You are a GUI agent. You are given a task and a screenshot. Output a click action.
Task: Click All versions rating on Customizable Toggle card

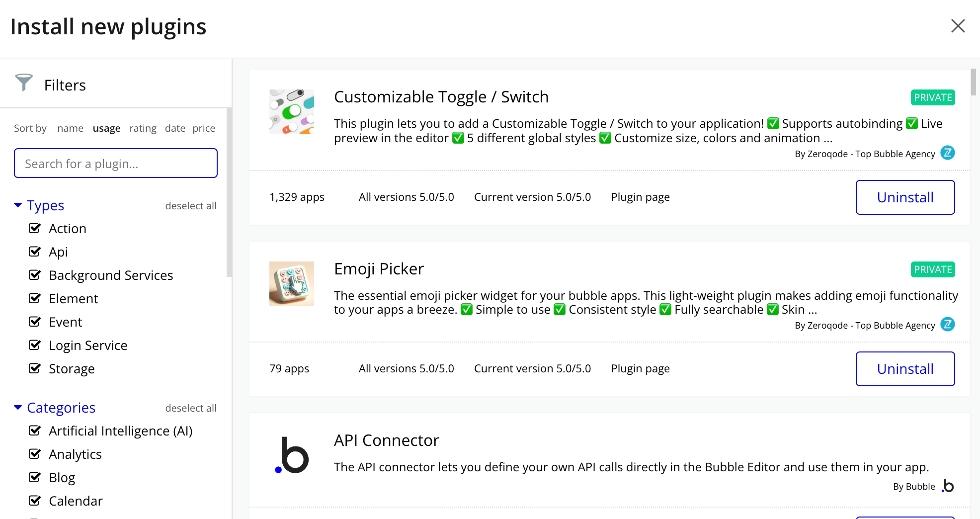[407, 197]
